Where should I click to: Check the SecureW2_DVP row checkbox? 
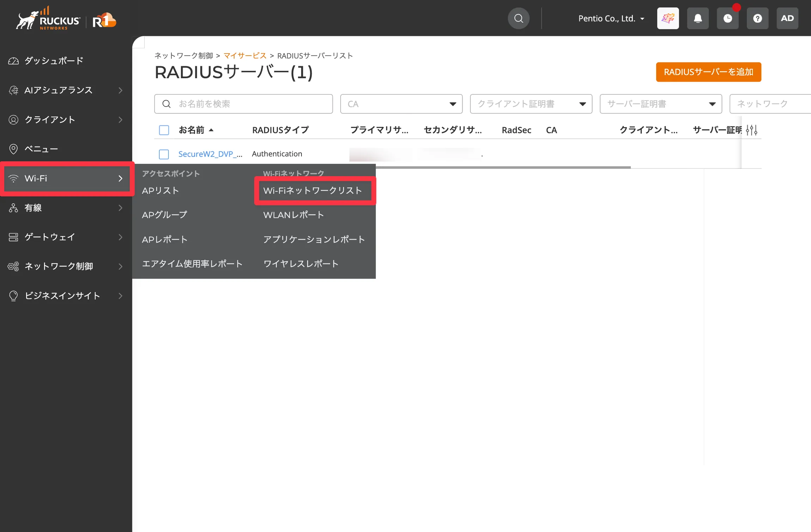(164, 154)
